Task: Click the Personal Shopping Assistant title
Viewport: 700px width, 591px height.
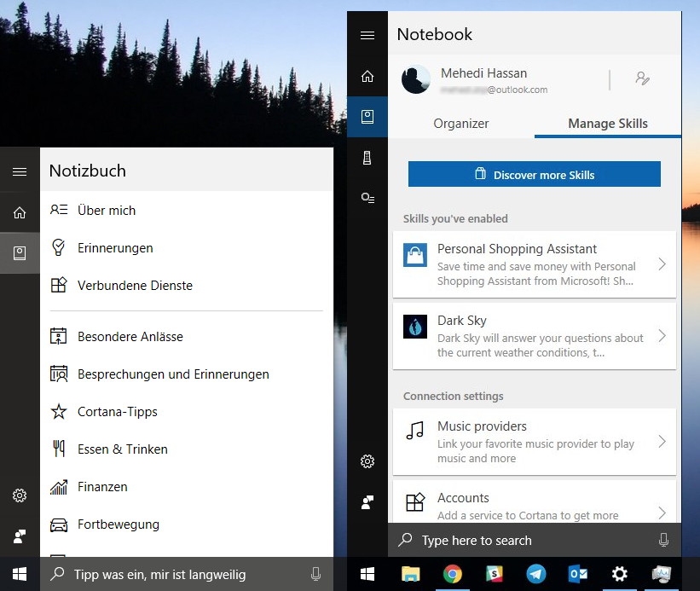Action: pyautogui.click(x=517, y=249)
